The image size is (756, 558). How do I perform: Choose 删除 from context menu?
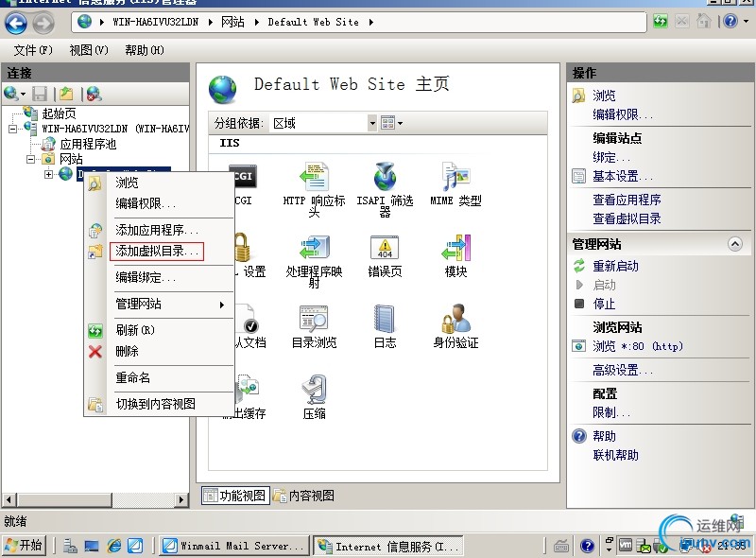pyautogui.click(x=127, y=352)
